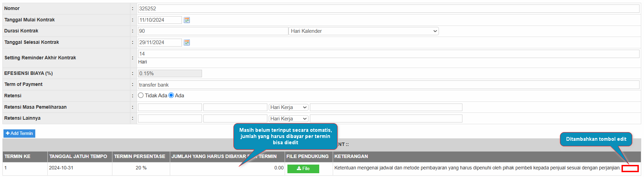Click the Add Termin button
This screenshot has width=644, height=177.
pyautogui.click(x=19, y=133)
